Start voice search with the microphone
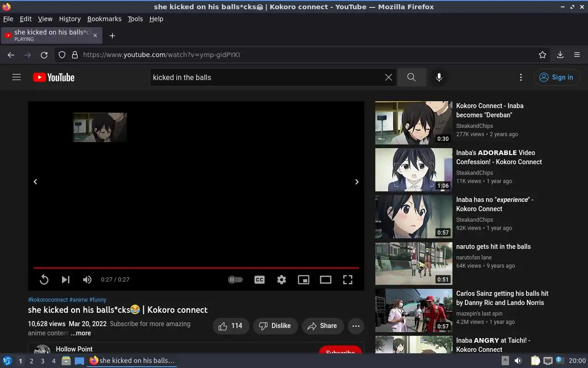Image resolution: width=588 pixels, height=368 pixels. click(439, 77)
